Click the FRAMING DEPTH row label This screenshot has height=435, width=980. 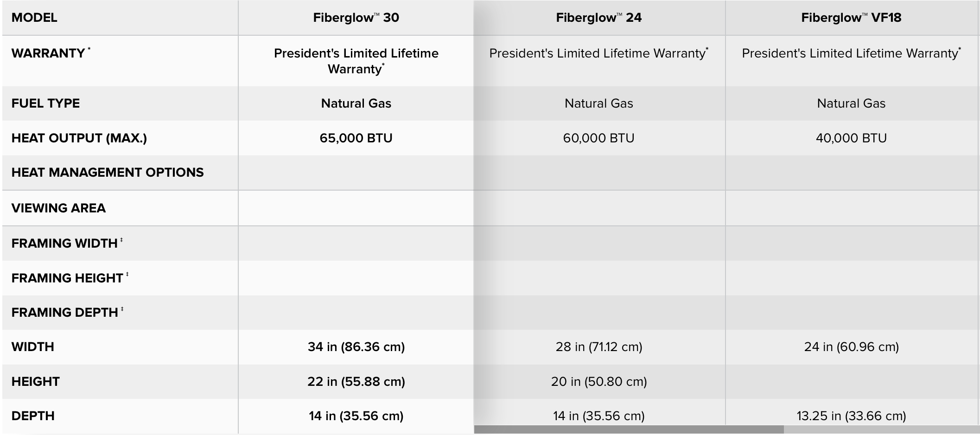tap(65, 313)
